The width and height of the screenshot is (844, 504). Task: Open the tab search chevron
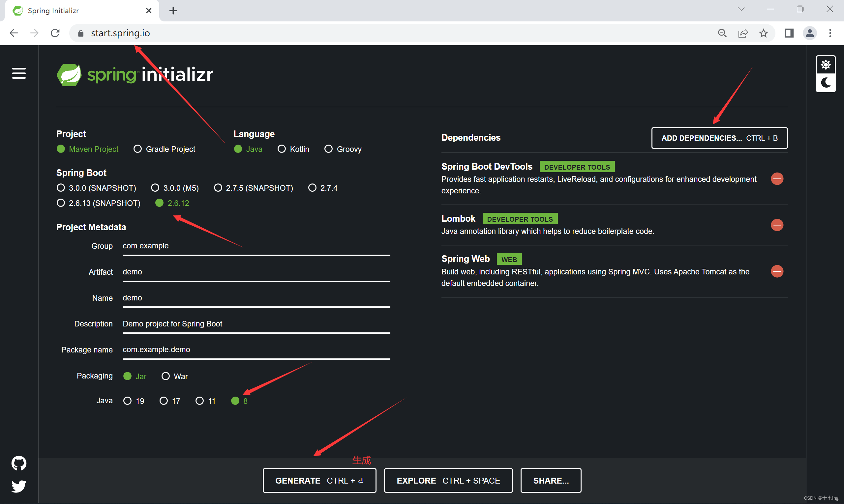pyautogui.click(x=741, y=9)
